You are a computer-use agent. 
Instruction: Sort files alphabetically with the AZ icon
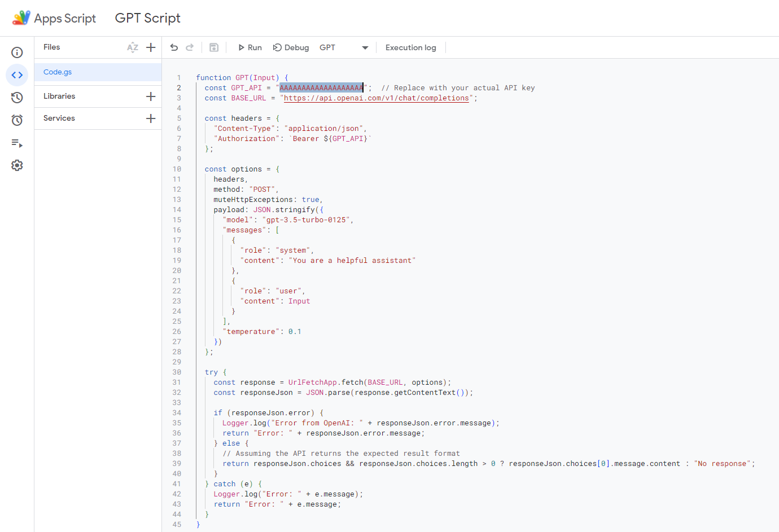[x=132, y=47]
